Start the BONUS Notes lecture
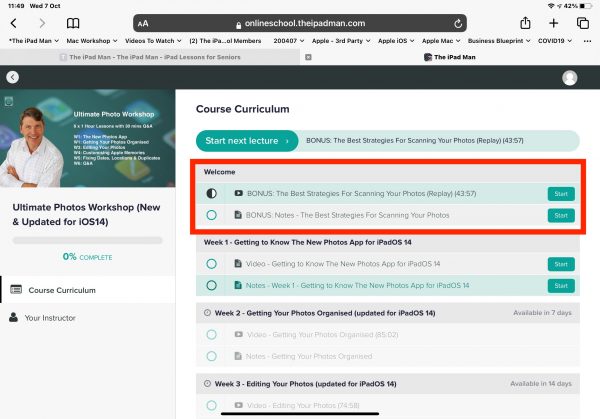 tap(561, 215)
